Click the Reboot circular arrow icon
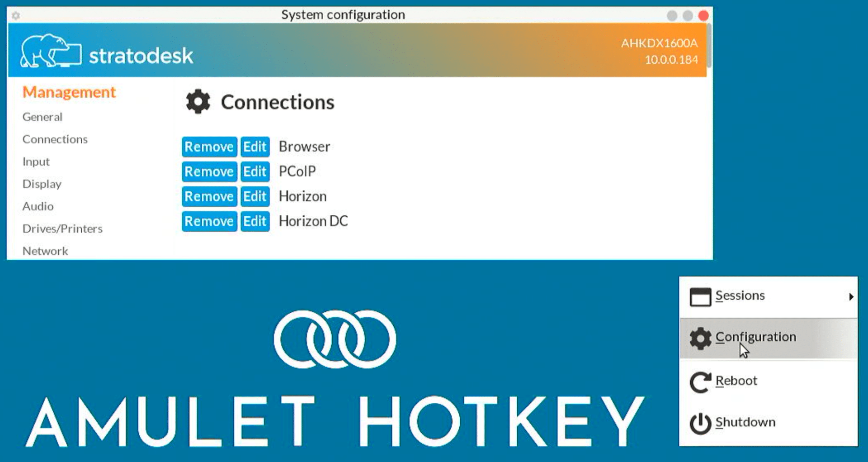 pyautogui.click(x=700, y=382)
